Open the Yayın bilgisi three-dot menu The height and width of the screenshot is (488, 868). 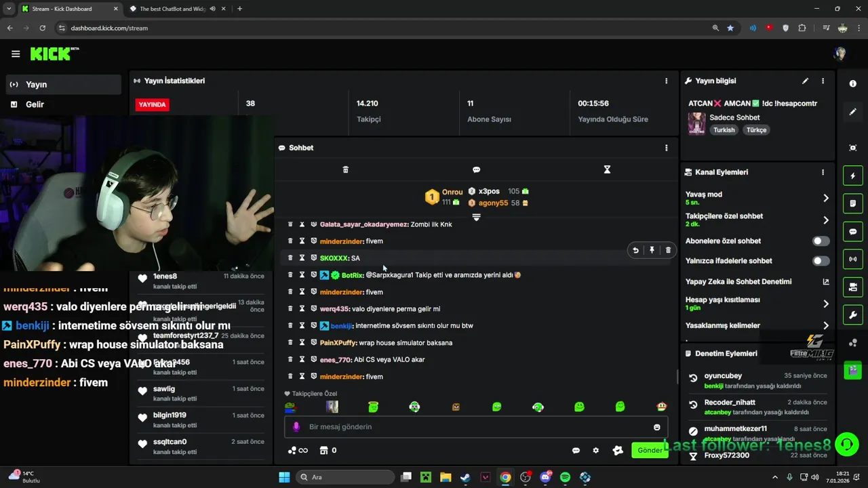[823, 81]
